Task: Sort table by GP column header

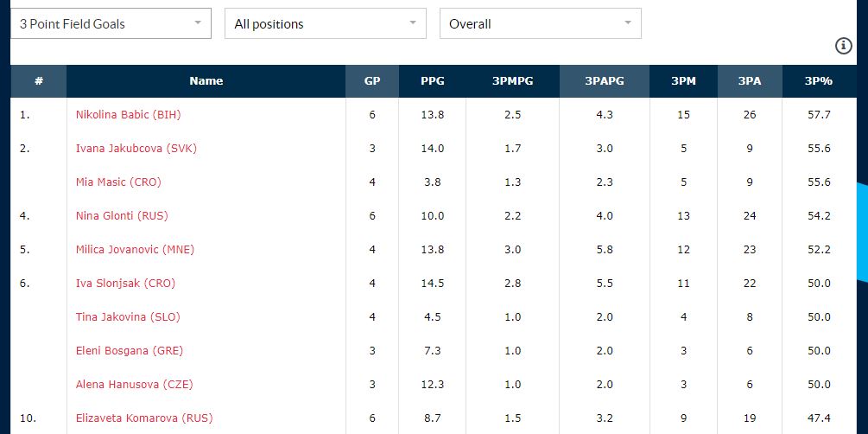Action: tap(372, 81)
